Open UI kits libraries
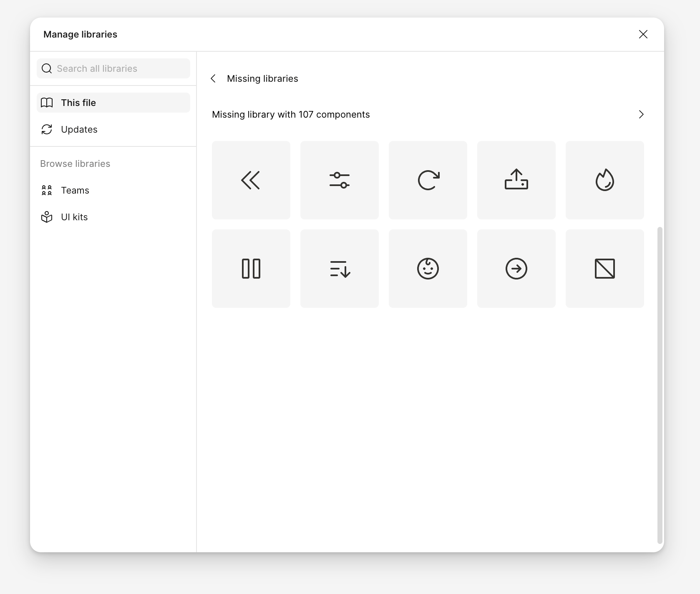 [74, 217]
